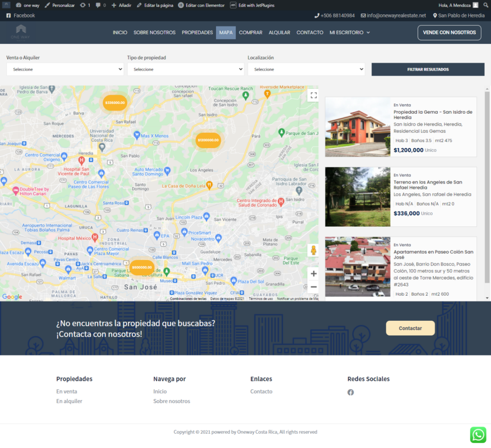
Task: Click the Terreno en los Angeles photo
Action: 358,197
